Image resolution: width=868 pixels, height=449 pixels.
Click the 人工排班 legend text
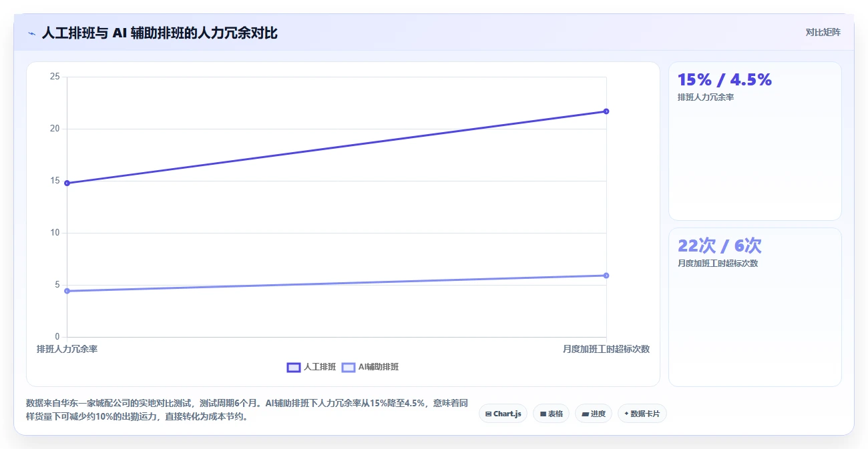click(320, 367)
